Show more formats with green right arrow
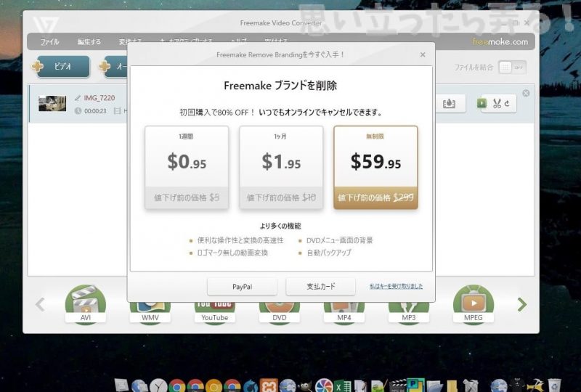581x392 pixels. click(522, 305)
